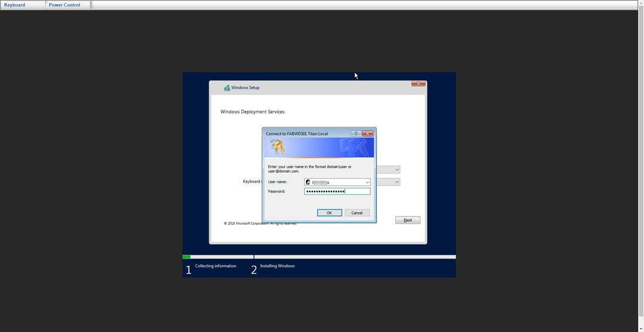Click the Windows Setup title icon
644x332 pixels.
(227, 87)
